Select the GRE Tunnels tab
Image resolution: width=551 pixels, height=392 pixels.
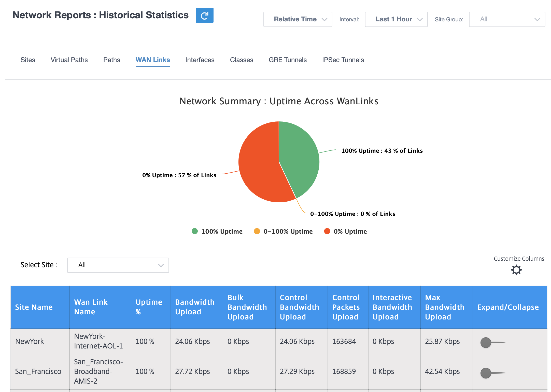coord(288,60)
